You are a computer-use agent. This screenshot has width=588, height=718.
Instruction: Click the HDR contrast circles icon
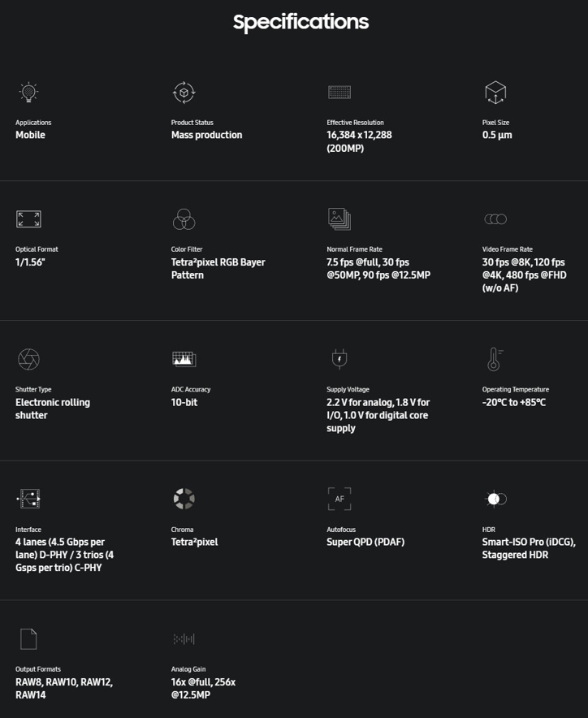[495, 499]
